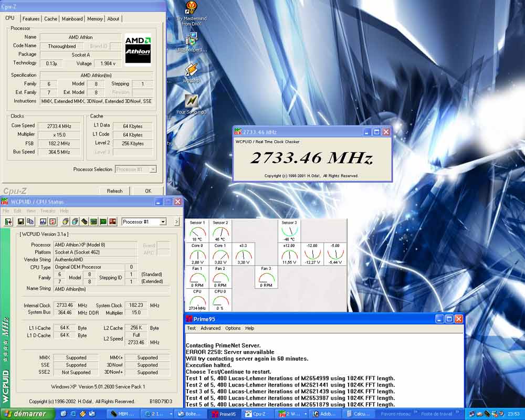Viewport: 525px width, 420px height.
Task: Click the red board icon in WCPUID toolbar
Action: click(112, 222)
